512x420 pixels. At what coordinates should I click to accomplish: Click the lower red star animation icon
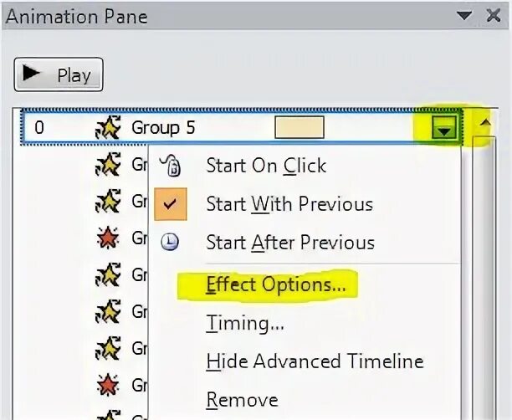[x=107, y=385]
